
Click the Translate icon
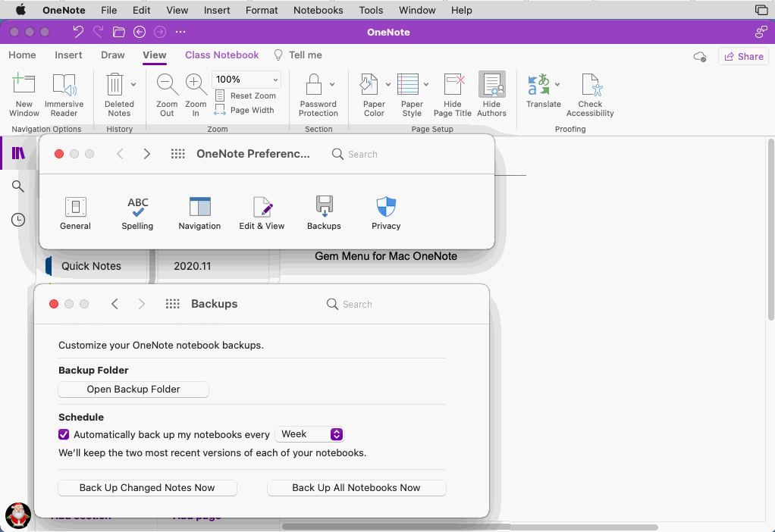coord(538,84)
